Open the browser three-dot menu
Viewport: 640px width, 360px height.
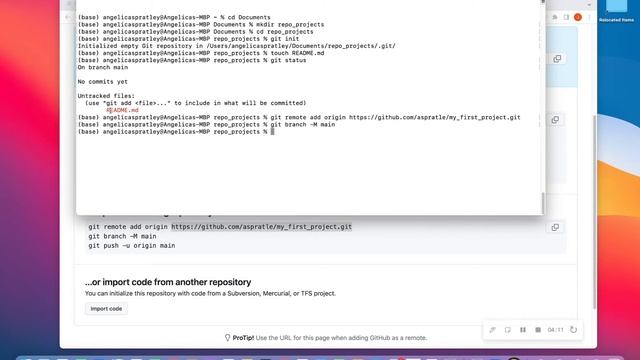coord(589,17)
